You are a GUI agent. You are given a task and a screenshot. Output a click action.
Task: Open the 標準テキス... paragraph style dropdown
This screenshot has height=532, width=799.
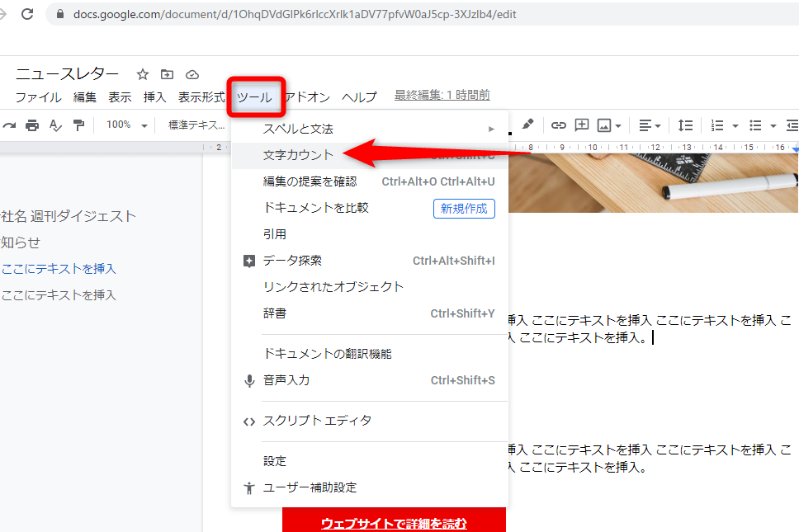(x=196, y=125)
